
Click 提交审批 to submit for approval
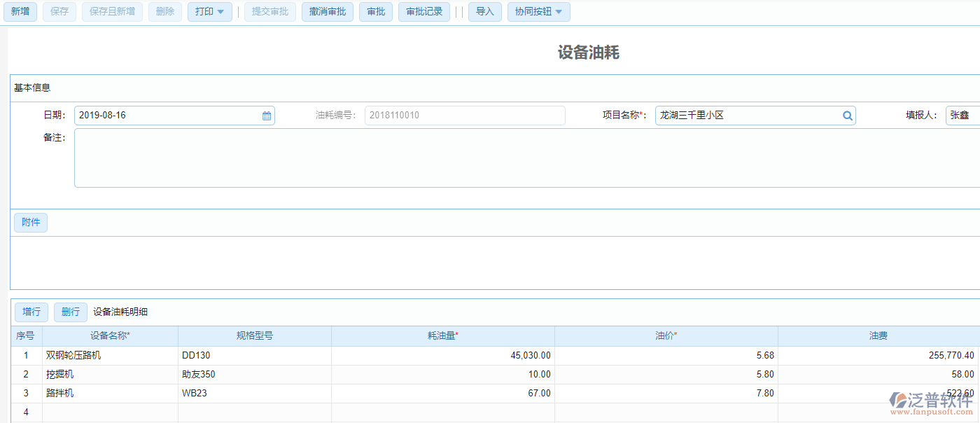(x=270, y=11)
